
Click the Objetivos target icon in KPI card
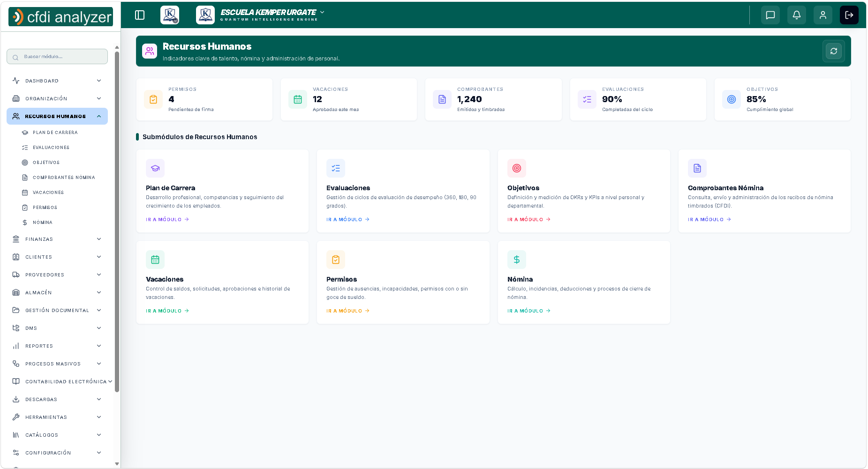(x=732, y=99)
